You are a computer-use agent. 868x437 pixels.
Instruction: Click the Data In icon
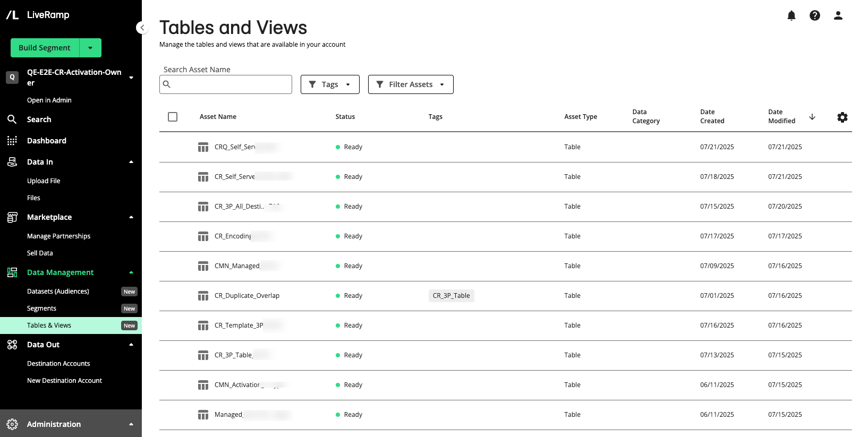(x=12, y=162)
